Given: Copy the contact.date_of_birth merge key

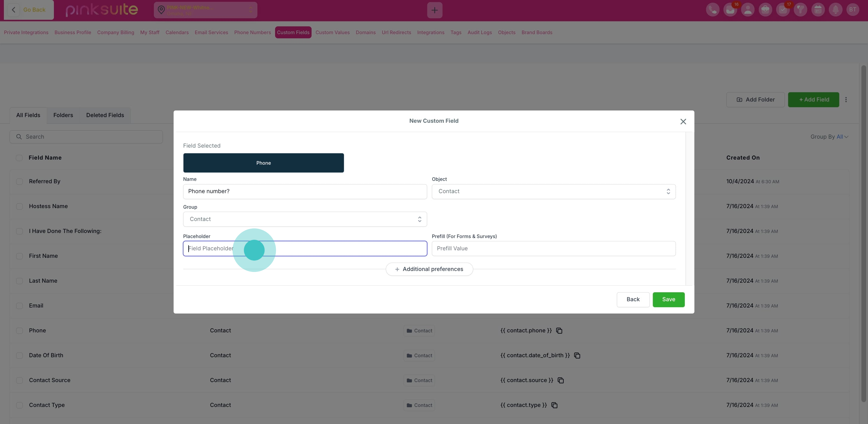Looking at the screenshot, I should click(x=577, y=356).
